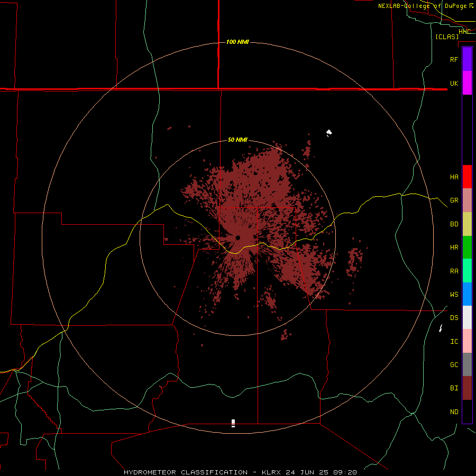
Task: Click the BD legend label
Action: coord(454,224)
